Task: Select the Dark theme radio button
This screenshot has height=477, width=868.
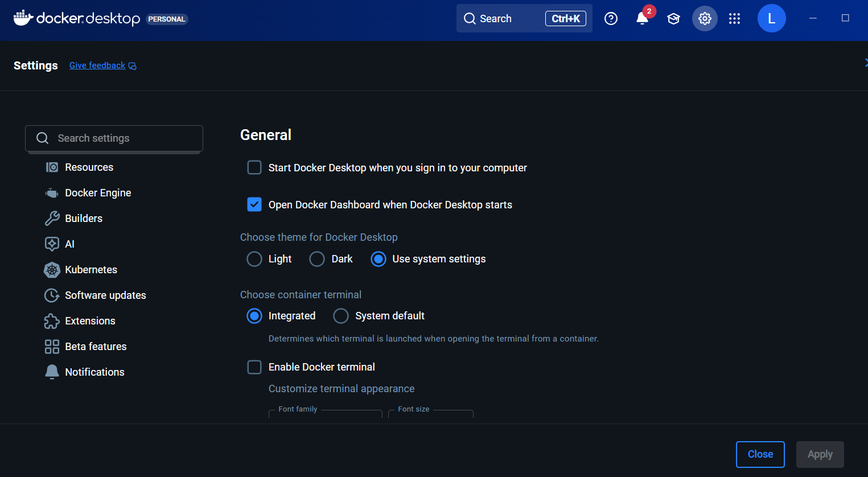Action: (317, 259)
